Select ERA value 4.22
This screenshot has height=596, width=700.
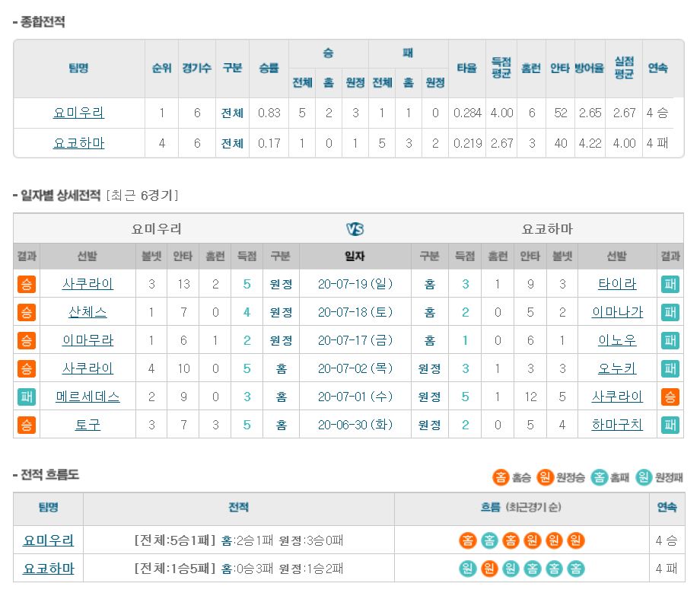tap(590, 143)
